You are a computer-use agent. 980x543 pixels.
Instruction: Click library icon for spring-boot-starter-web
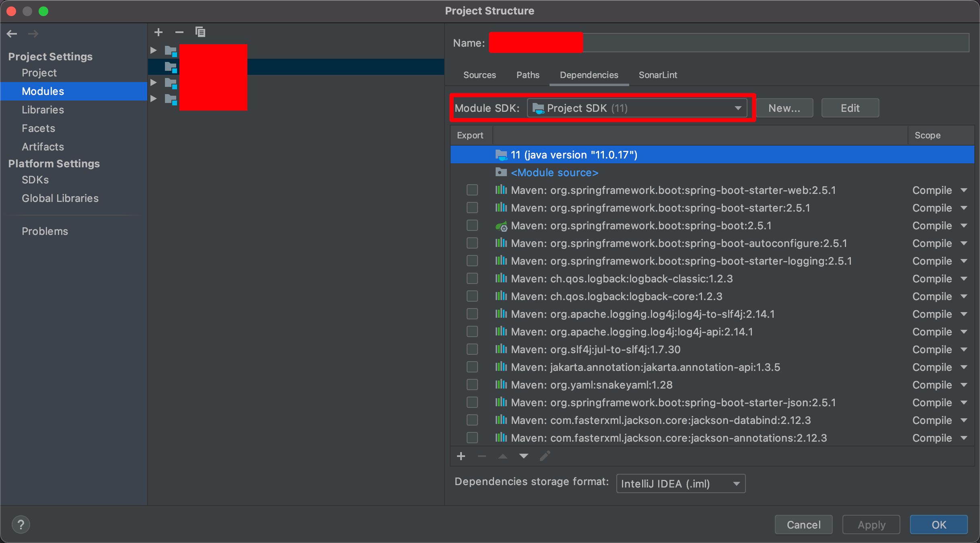point(501,190)
